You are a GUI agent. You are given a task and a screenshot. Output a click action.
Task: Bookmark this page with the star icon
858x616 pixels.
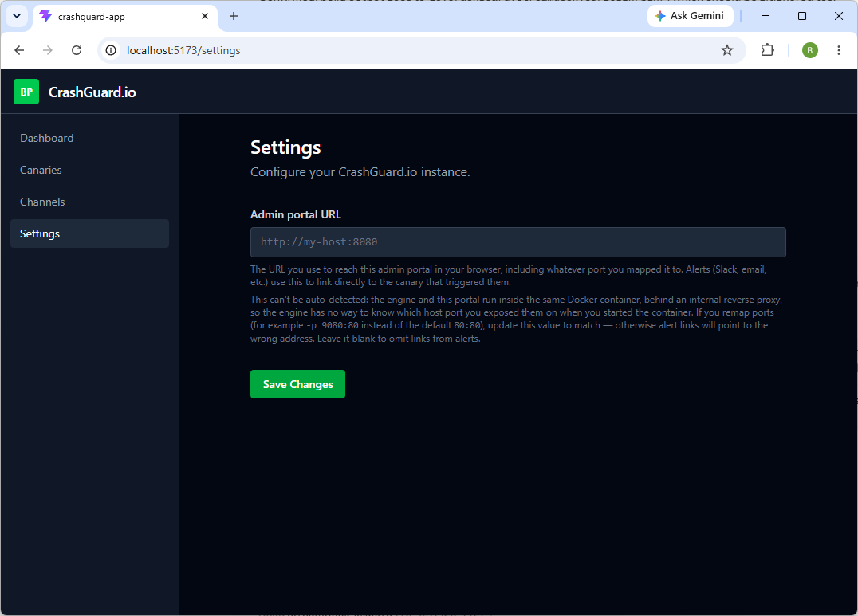(726, 50)
